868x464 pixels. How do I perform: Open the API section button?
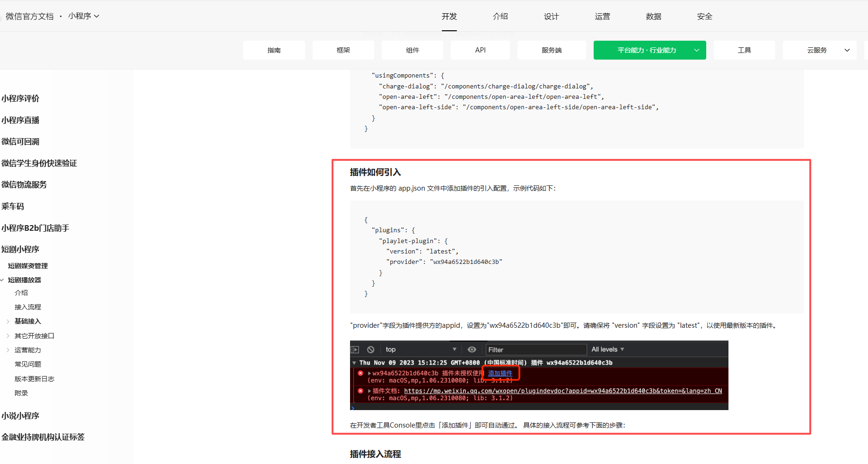click(x=481, y=50)
